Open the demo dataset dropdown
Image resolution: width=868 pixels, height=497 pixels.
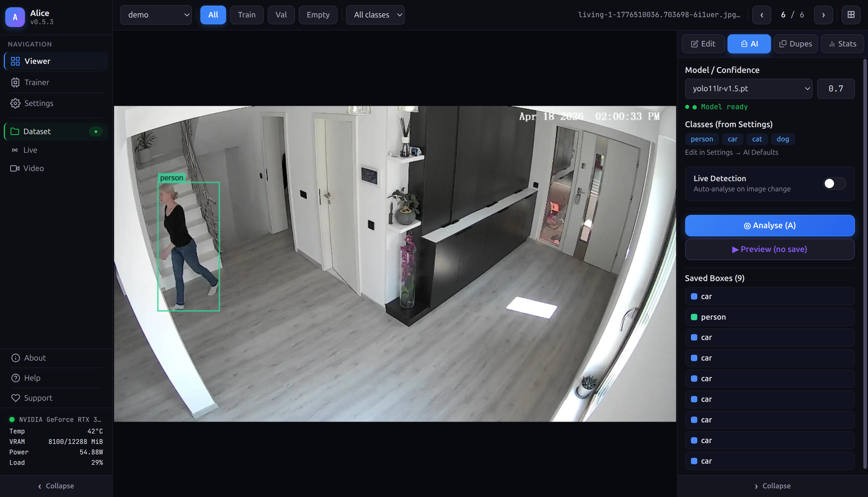click(156, 15)
